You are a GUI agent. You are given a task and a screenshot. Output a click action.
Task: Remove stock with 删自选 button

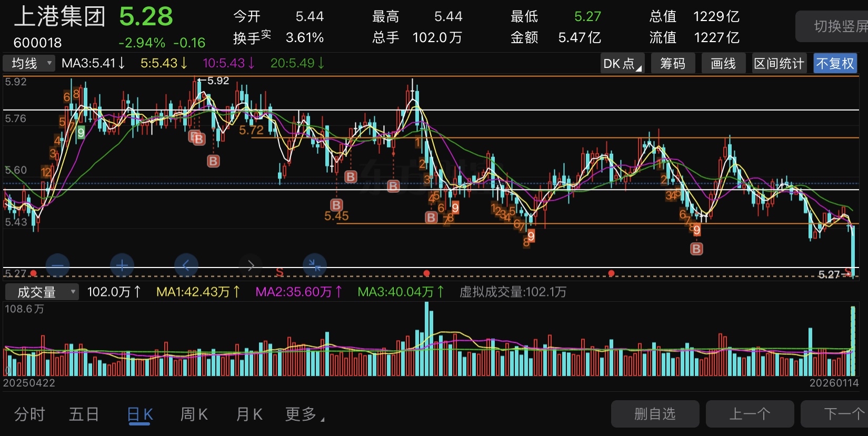(x=655, y=414)
